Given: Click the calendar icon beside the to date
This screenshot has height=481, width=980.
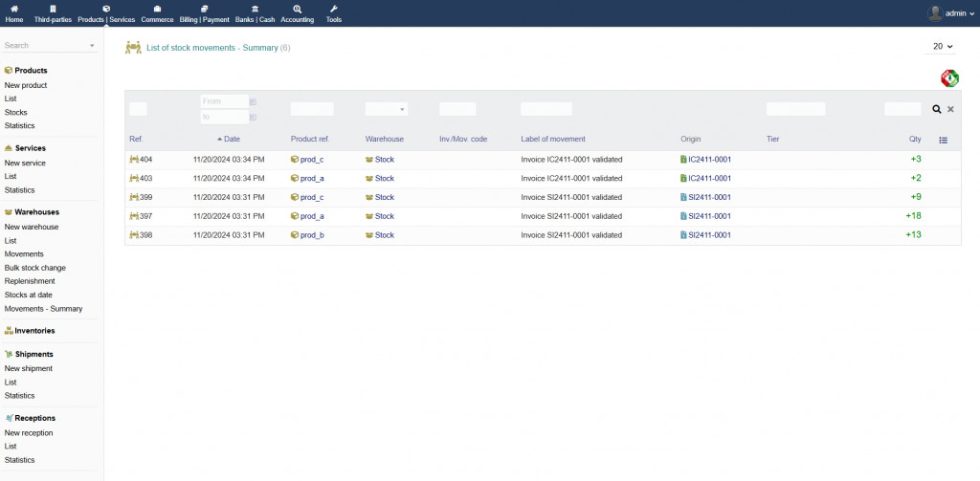Looking at the screenshot, I should (x=253, y=117).
